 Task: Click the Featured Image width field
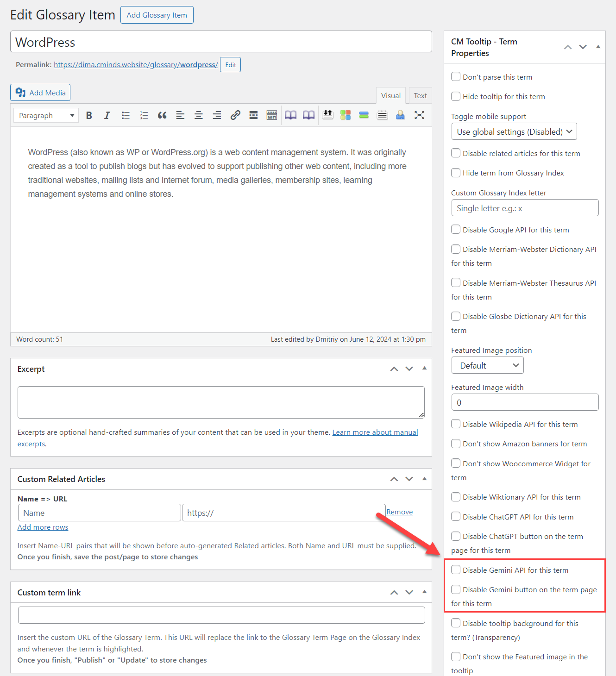coord(525,402)
